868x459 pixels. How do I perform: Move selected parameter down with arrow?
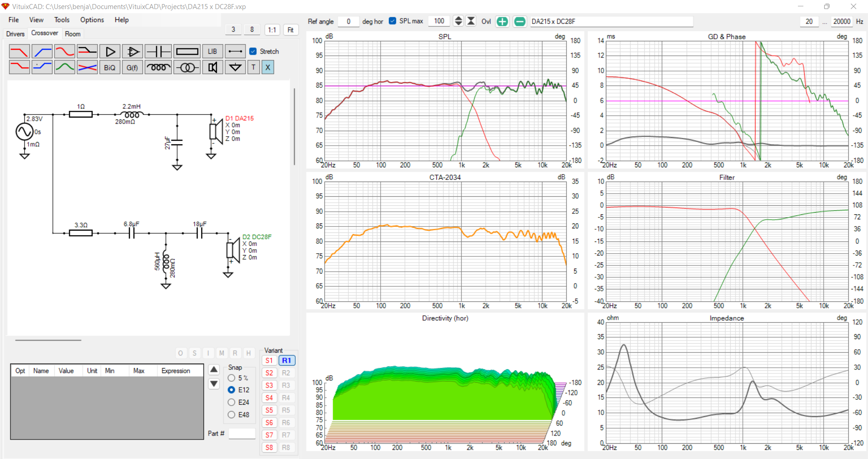coord(214,384)
